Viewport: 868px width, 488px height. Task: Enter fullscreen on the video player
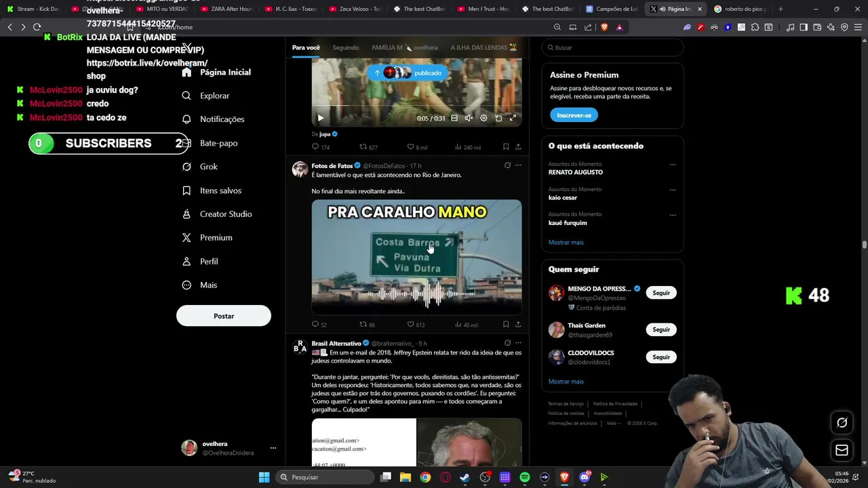click(513, 118)
